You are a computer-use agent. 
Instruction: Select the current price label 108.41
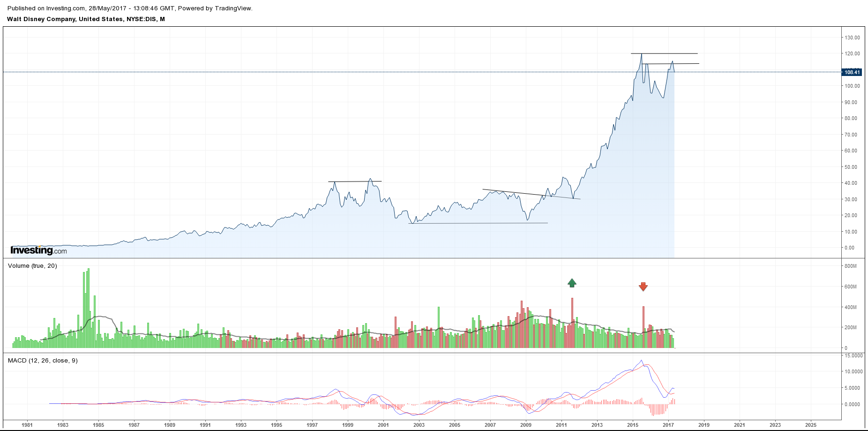click(x=852, y=72)
